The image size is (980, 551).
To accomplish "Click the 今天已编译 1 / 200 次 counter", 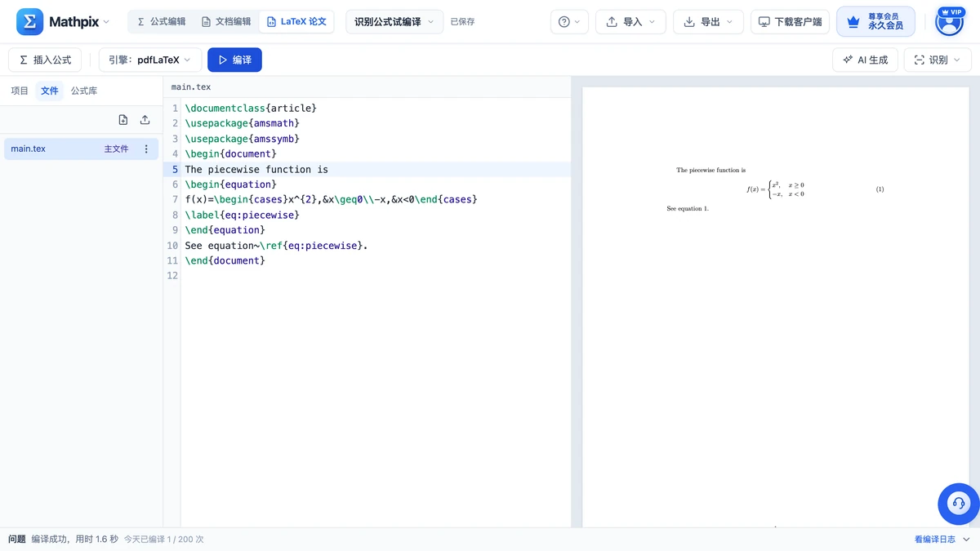I will point(164,540).
